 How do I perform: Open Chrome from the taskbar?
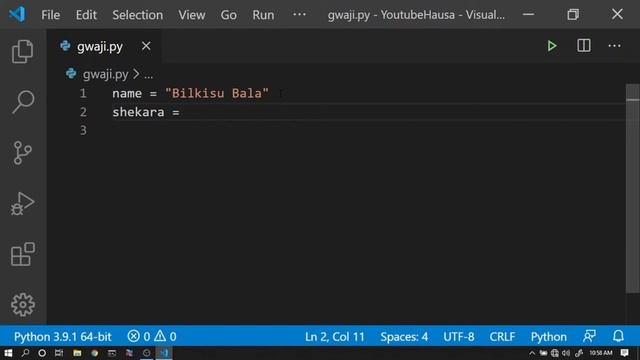[95, 353]
